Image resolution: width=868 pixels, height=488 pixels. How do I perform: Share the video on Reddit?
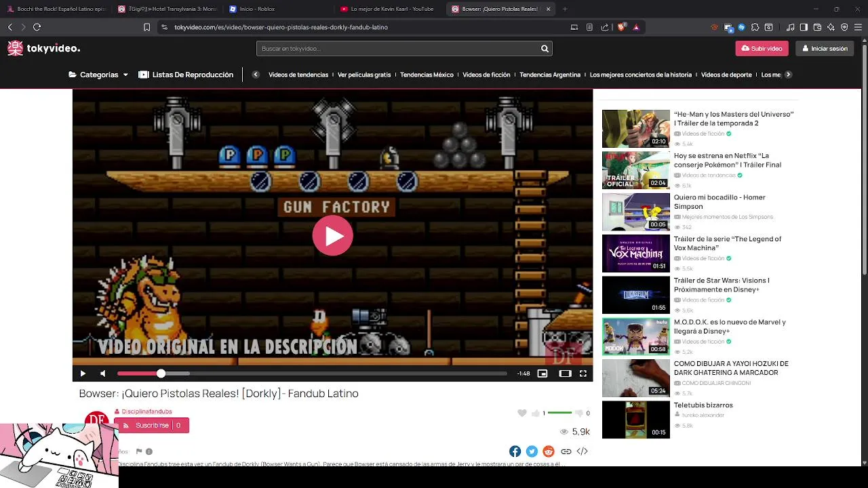(x=549, y=451)
